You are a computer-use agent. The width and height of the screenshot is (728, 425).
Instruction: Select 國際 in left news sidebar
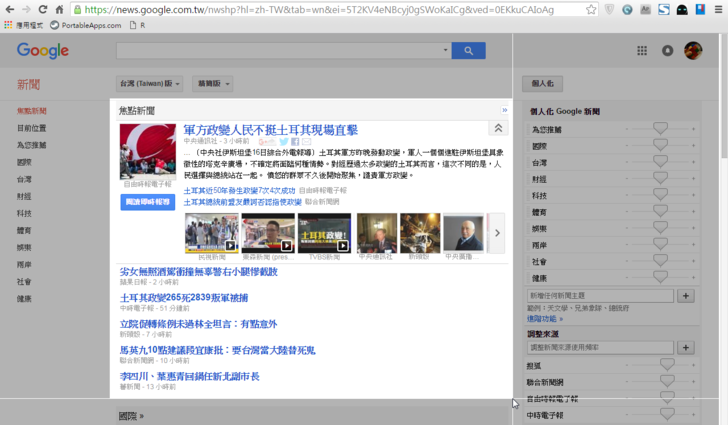[24, 162]
